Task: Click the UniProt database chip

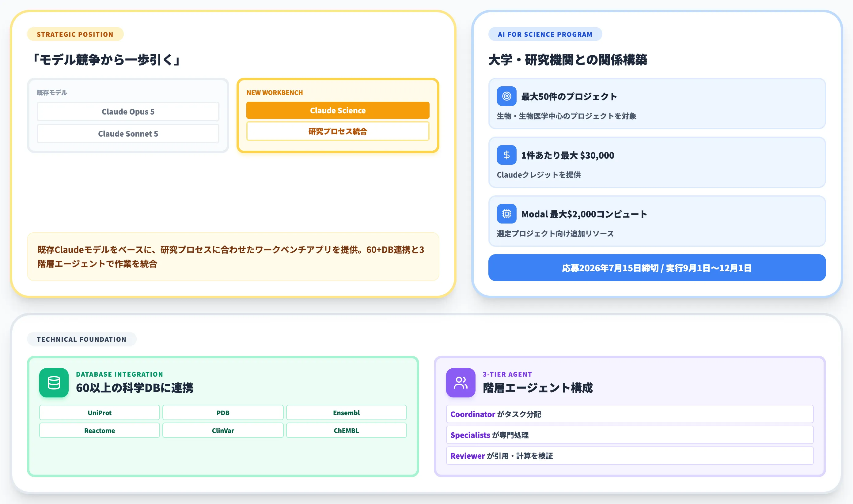Action: click(x=99, y=413)
